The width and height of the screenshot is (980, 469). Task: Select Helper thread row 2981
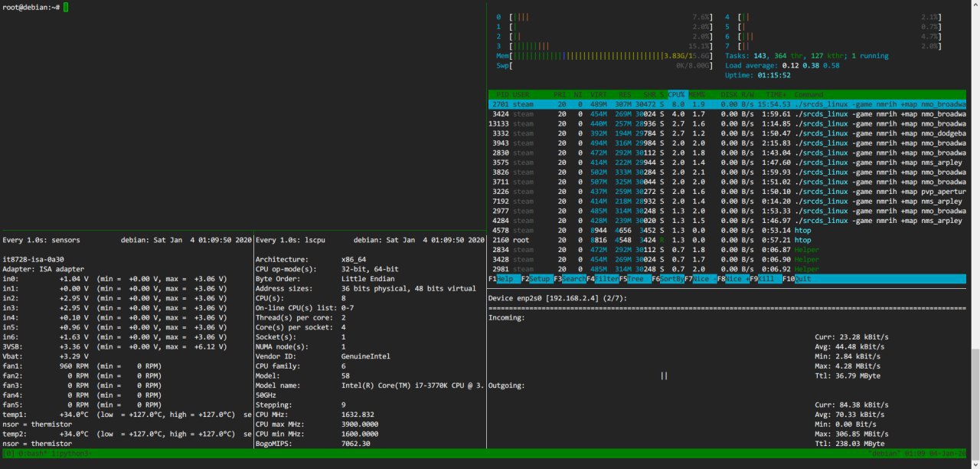(x=727, y=269)
